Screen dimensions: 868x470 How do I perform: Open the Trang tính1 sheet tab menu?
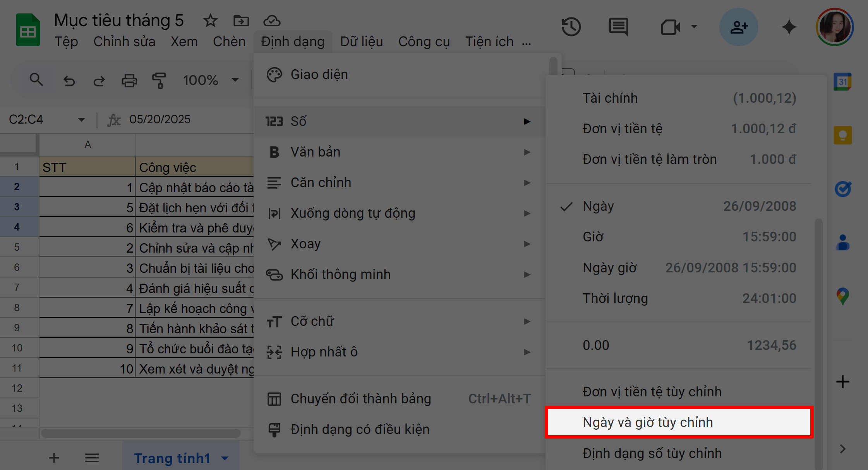click(x=224, y=458)
